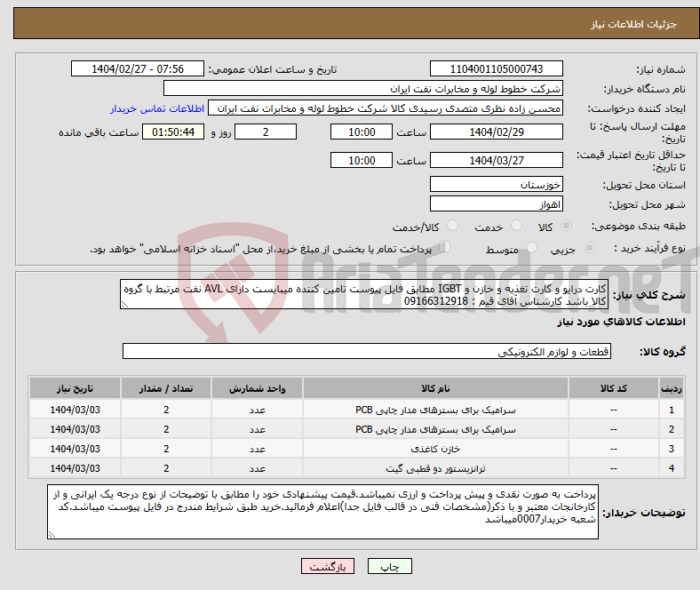This screenshot has height=590, width=700.
Task: Toggle the اسناد خزانه اسلامی payment checkbox
Action: 445,246
